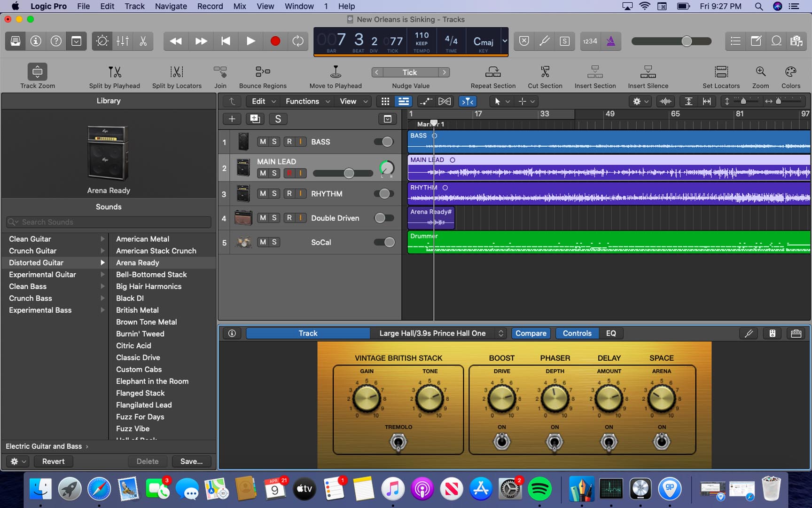The image size is (812, 508).
Task: Expand the Clean Guitar category
Action: click(x=102, y=239)
